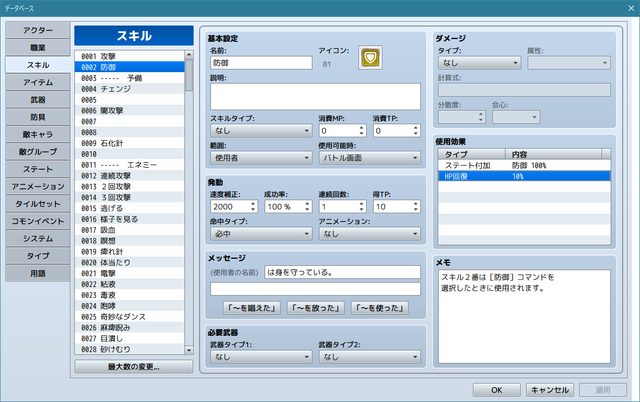
Task: Select the HP回復 10% effect row
Action: 524,176
